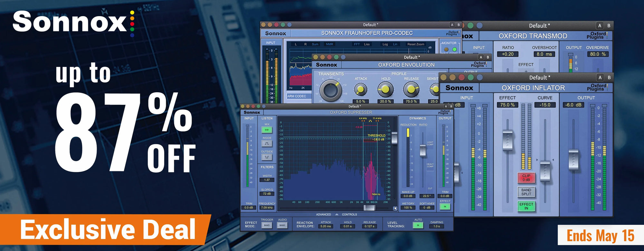The height and width of the screenshot is (251, 644).
Task: Select the B preset button in Supresser
Action: click(x=451, y=106)
